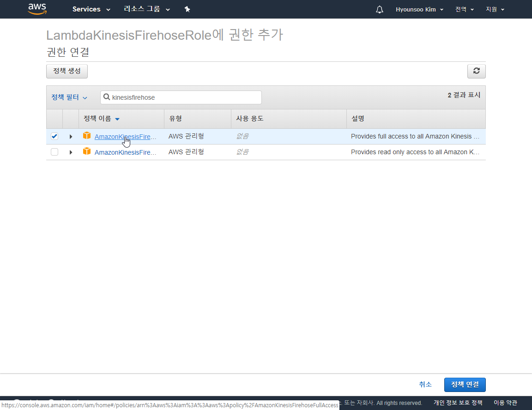Click the search magnifier icon
This screenshot has width=532, height=410.
[x=107, y=97]
